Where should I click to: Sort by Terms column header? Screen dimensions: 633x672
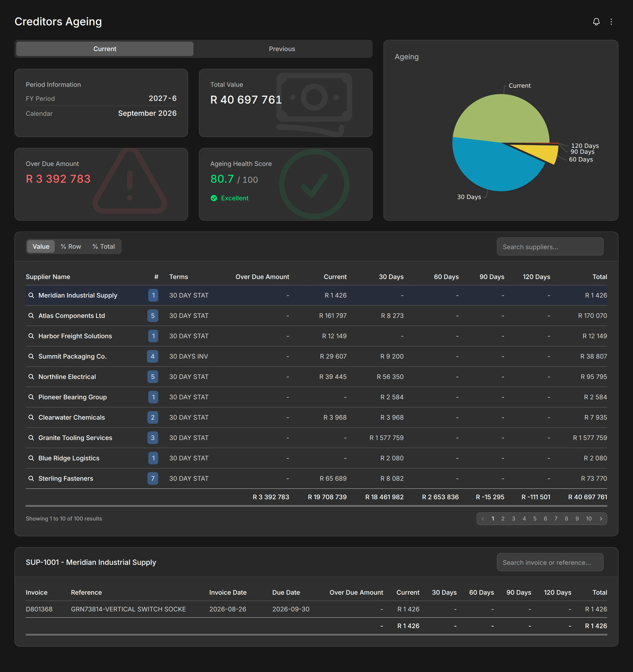coord(178,277)
